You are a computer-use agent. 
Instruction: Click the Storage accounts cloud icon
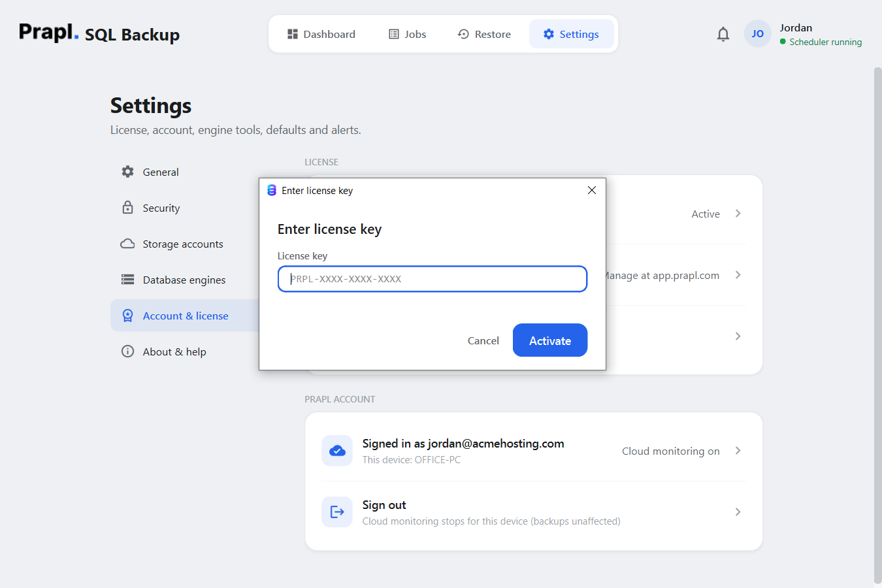coord(127,244)
